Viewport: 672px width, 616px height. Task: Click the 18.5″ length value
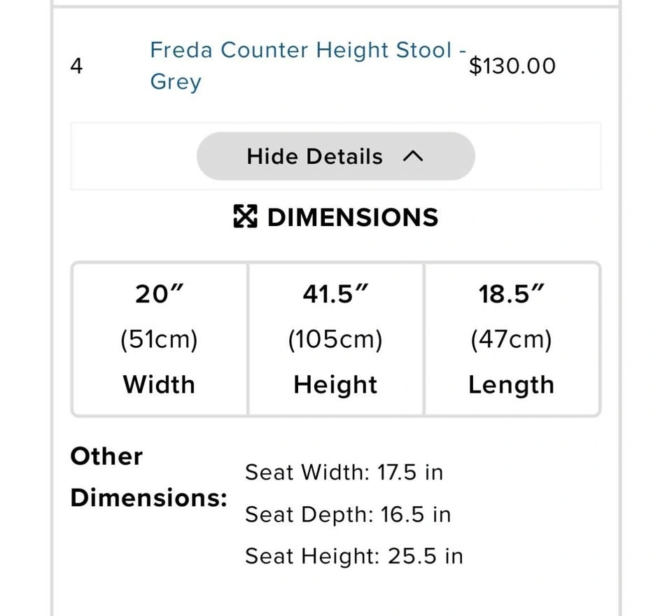click(x=512, y=295)
